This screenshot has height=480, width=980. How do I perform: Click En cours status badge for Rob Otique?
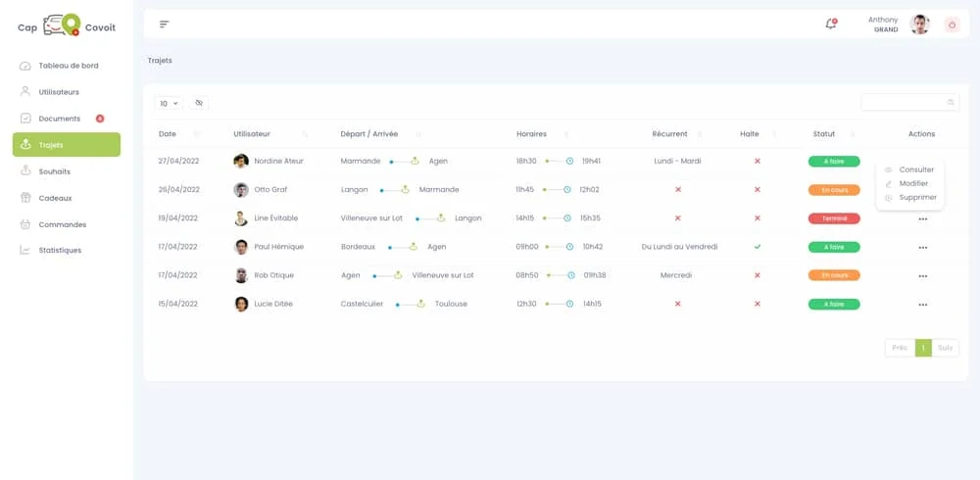tap(834, 275)
